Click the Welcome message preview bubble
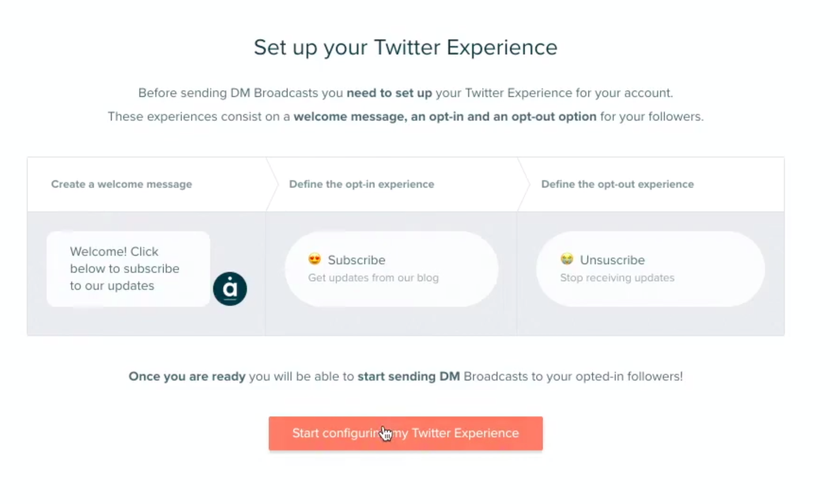 tap(129, 269)
